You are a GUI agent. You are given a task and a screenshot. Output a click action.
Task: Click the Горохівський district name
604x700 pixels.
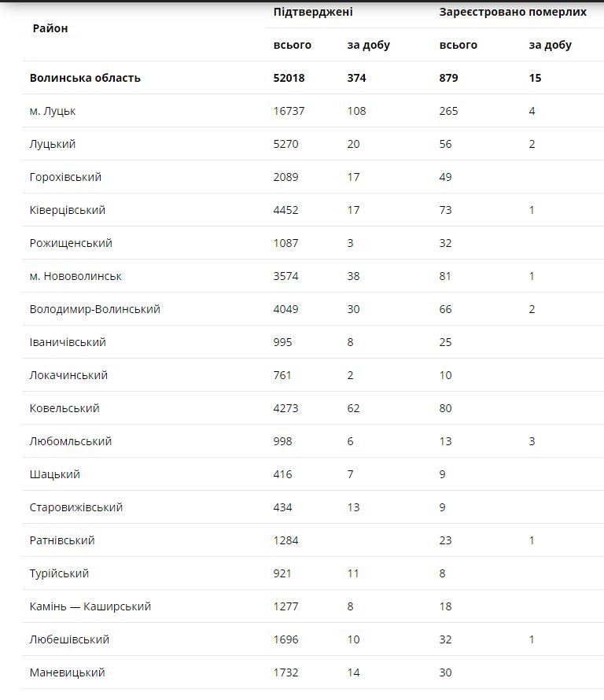click(x=65, y=177)
